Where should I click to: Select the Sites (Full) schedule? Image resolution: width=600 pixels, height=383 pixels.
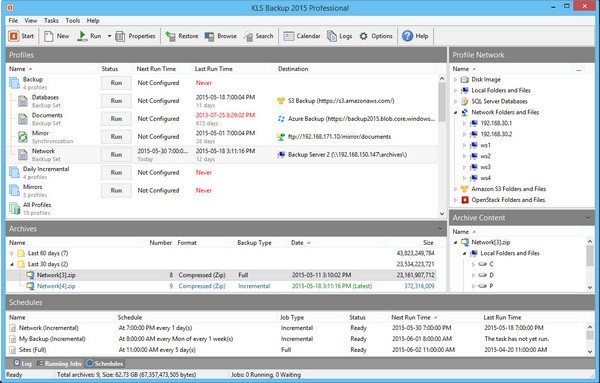pos(33,350)
